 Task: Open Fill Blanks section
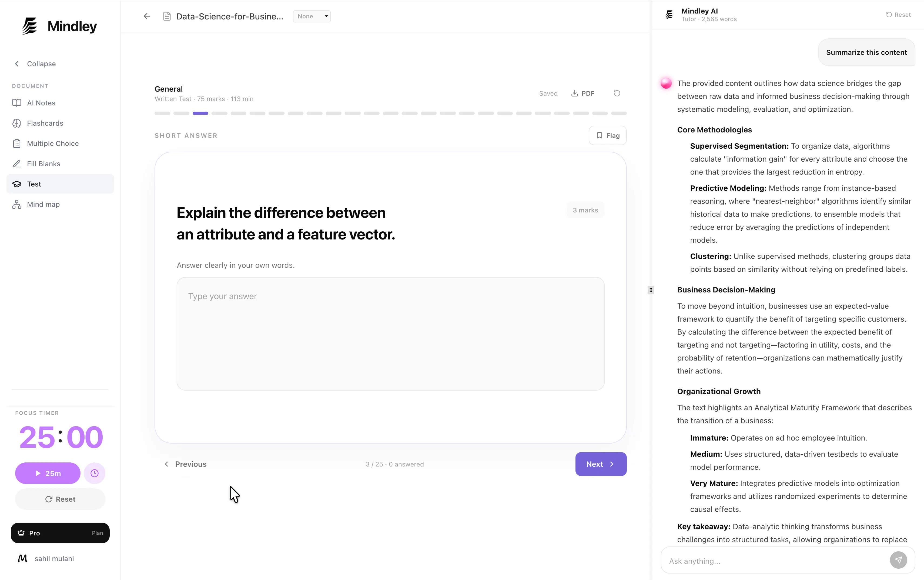point(60,164)
